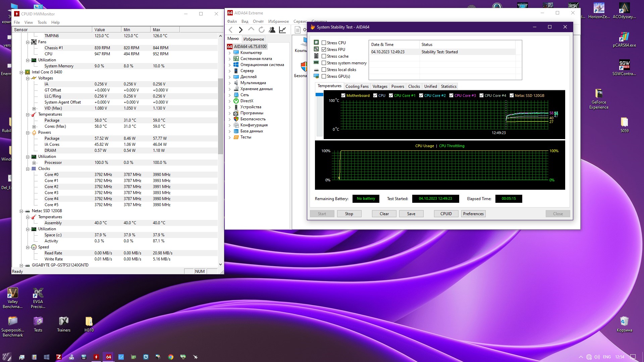Enable the Stress CPU checkbox
Screen dimensions: 644x362
[x=324, y=43]
